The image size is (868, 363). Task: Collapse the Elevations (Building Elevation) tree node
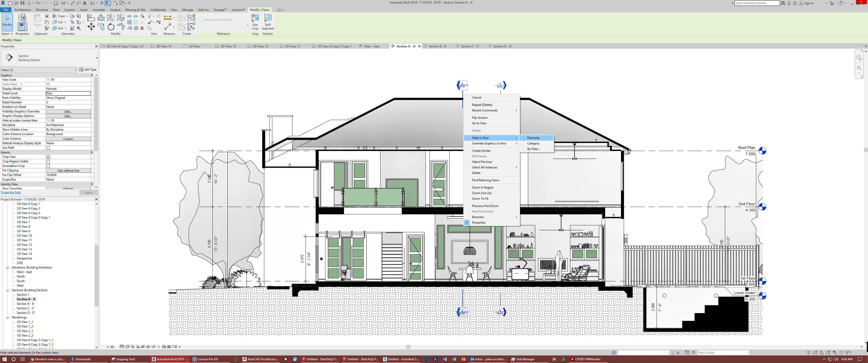click(7, 268)
